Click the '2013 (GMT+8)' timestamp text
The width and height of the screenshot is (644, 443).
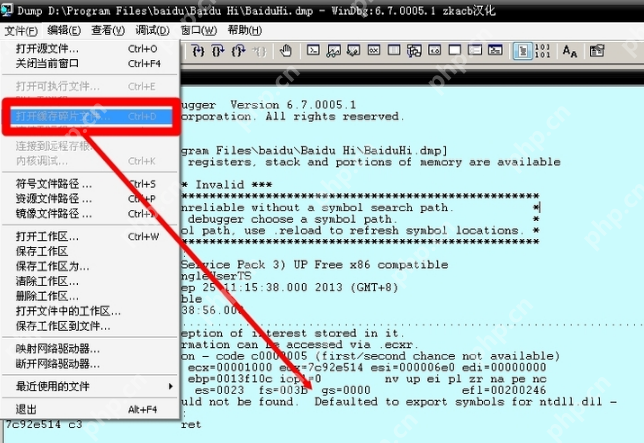pyautogui.click(x=356, y=287)
